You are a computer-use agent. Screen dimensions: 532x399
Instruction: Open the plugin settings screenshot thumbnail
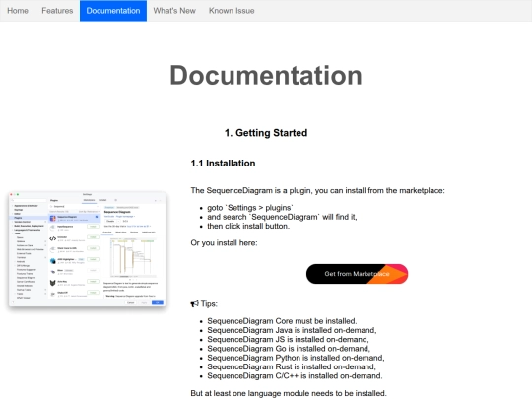tap(88, 249)
